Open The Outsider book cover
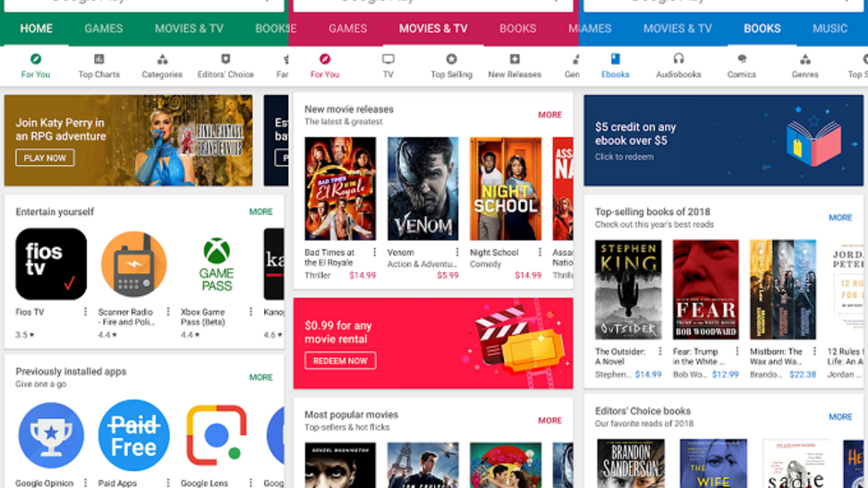Viewport: 868px width, 488px height. coord(628,290)
